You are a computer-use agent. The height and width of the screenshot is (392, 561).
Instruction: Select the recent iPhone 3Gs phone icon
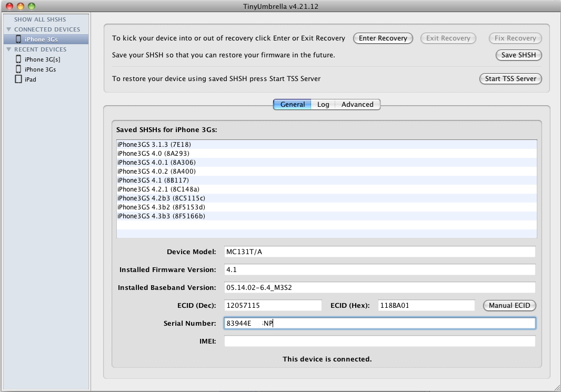(18, 69)
